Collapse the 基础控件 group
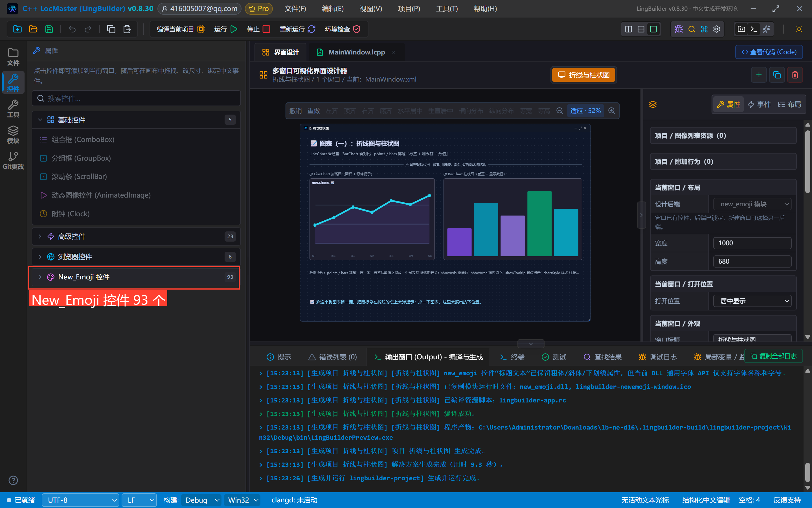 pyautogui.click(x=136, y=120)
